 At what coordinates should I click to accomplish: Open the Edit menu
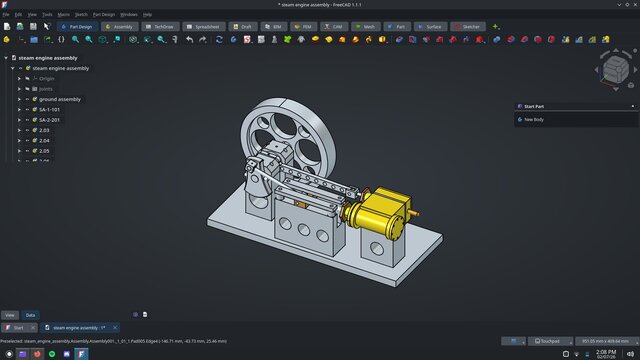pos(18,15)
